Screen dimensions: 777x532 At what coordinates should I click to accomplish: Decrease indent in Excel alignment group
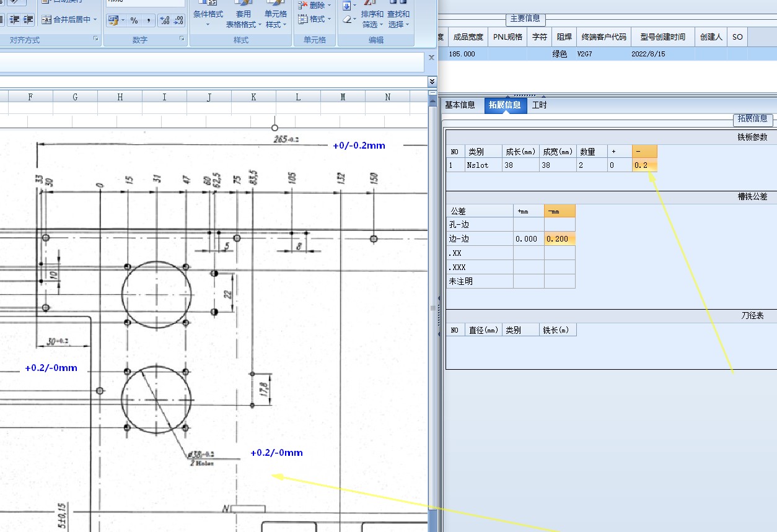14,20
